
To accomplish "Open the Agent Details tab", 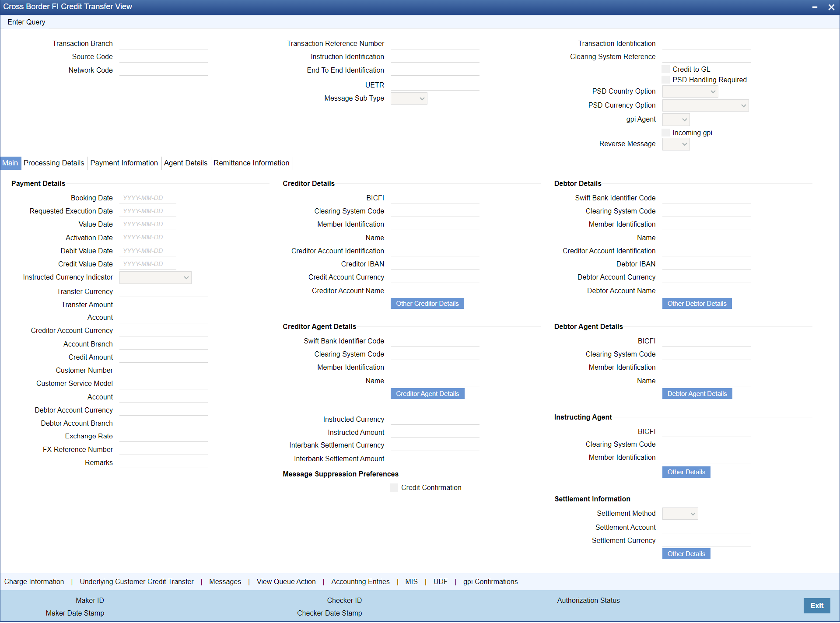I will tap(185, 163).
